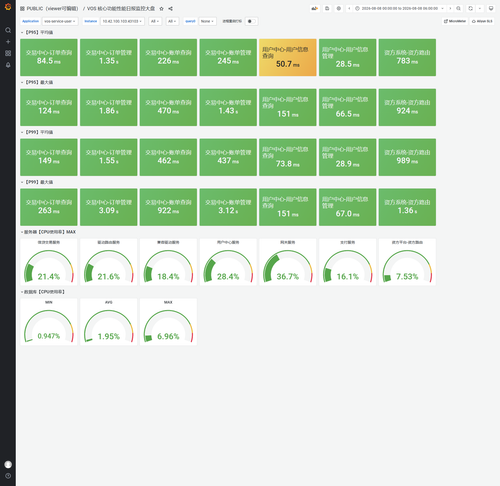Open the None query dropdown
The width and height of the screenshot is (500, 486).
click(207, 21)
